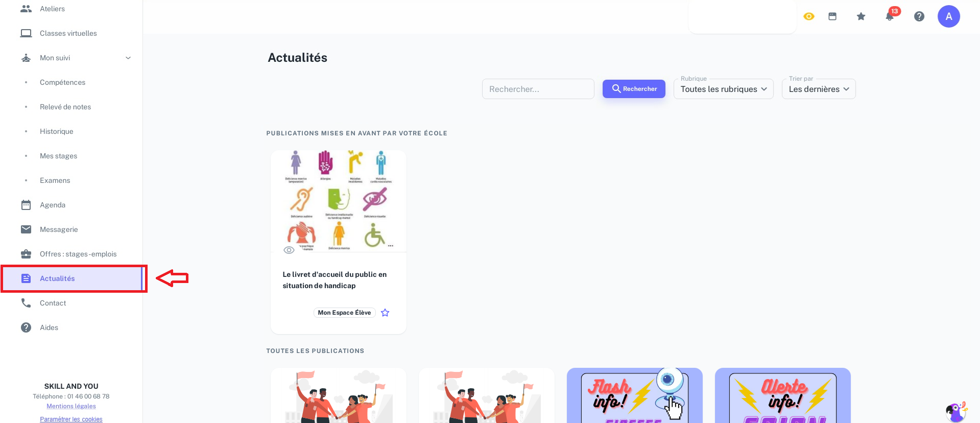Open the help question mark icon in header
The height and width of the screenshot is (423, 980).
coord(919,16)
